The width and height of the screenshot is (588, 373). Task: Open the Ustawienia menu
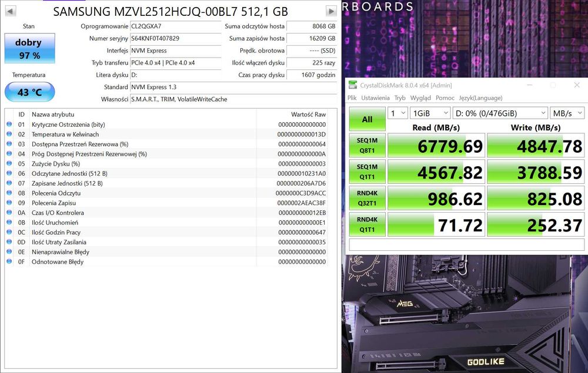point(375,98)
